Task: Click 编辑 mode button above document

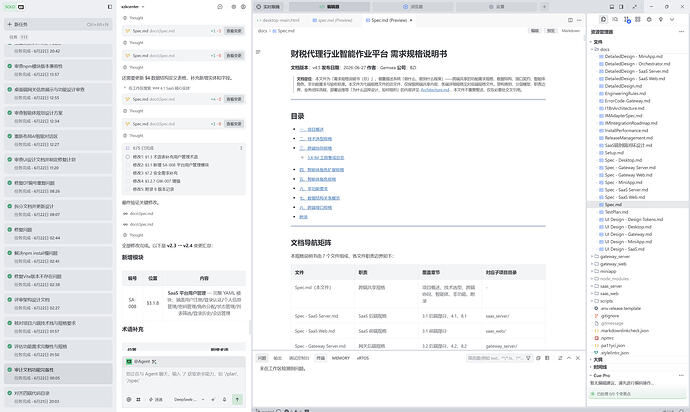Action: [x=535, y=31]
